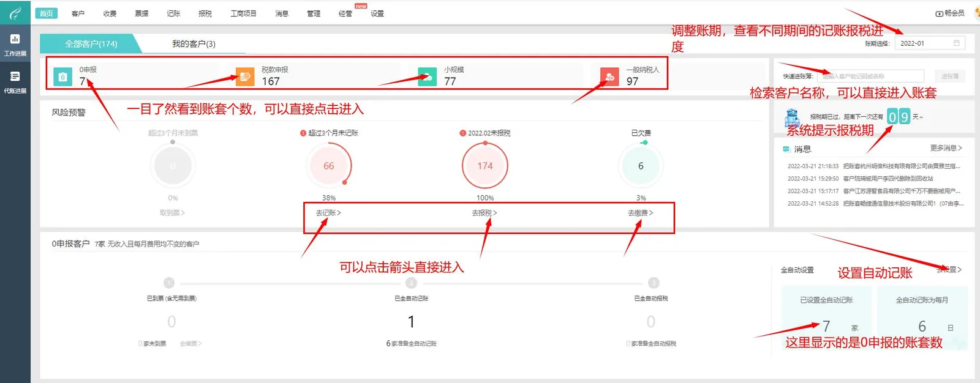
Task: Open the 票据 menu
Action: click(141, 13)
